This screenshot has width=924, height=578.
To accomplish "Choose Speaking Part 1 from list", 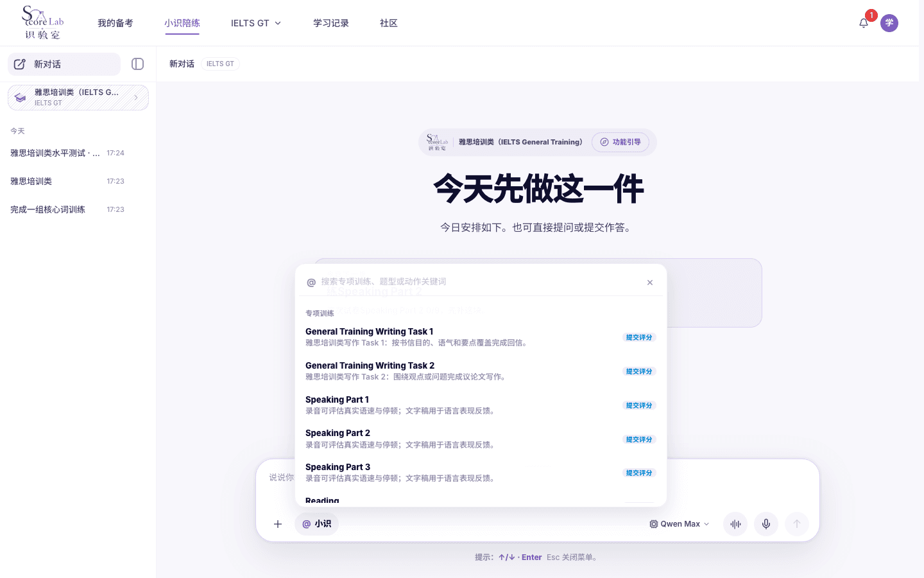I will click(481, 405).
